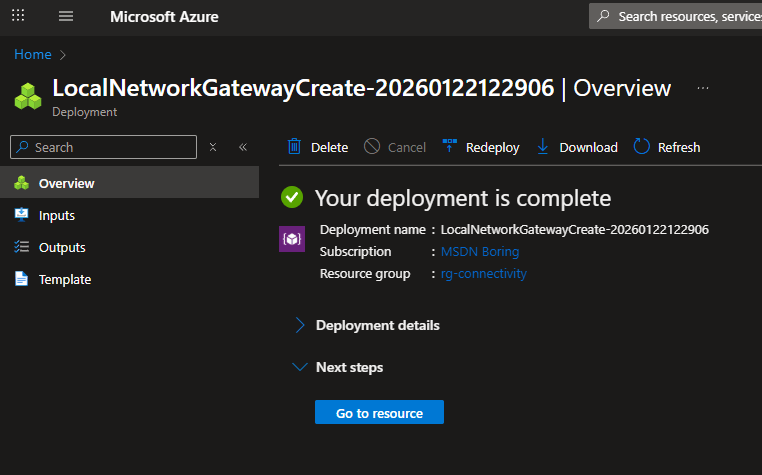Open the ellipsis more options next to Overview

point(703,88)
